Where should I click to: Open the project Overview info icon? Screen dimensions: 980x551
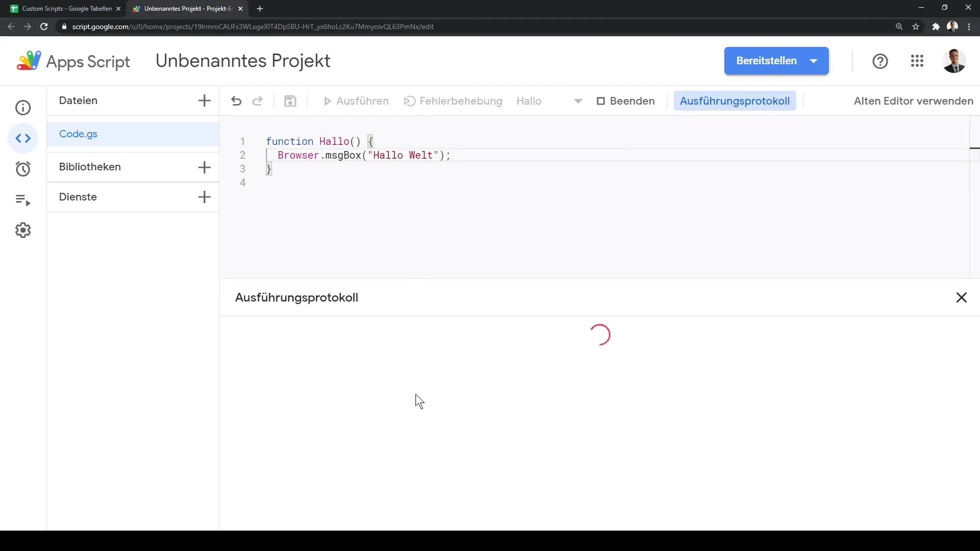click(23, 108)
